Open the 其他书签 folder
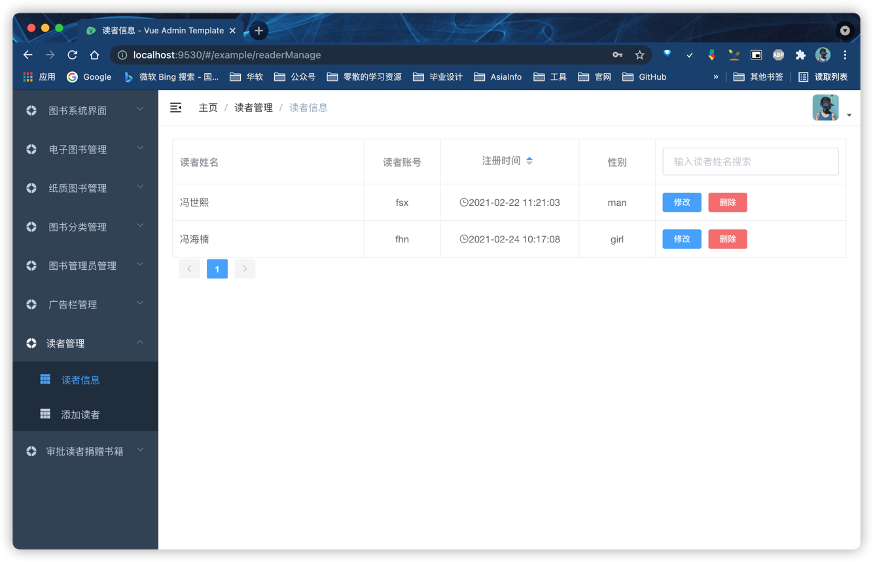Viewport: 874px width, 562px height. [x=758, y=77]
